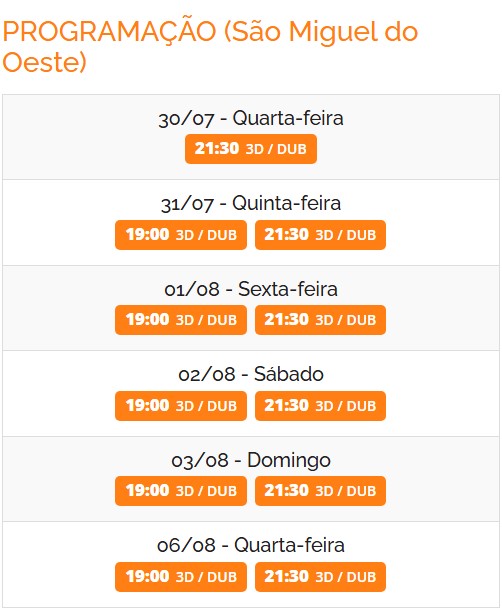
Task: Click the 06/08 - Quarta-feira date label
Action: tap(251, 545)
